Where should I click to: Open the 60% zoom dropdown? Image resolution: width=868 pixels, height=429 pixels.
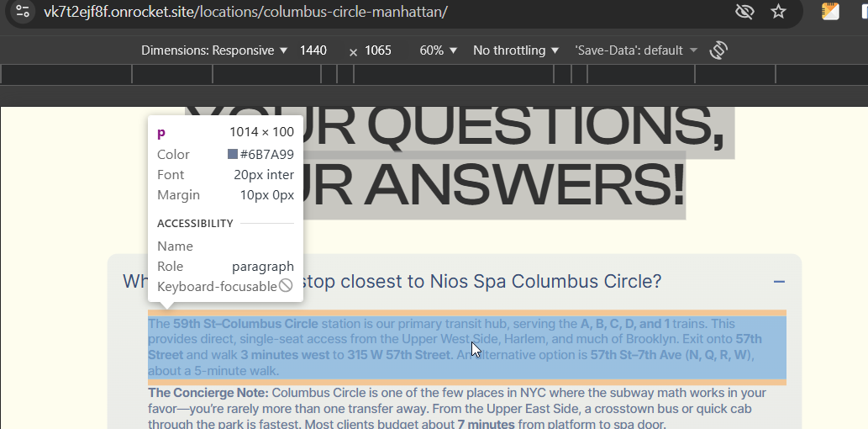click(x=438, y=50)
